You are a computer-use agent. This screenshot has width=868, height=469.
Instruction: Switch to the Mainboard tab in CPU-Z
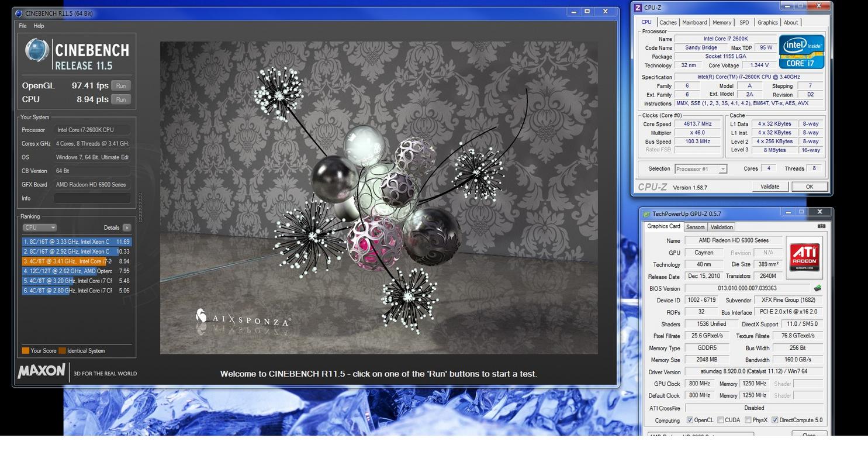pos(694,22)
